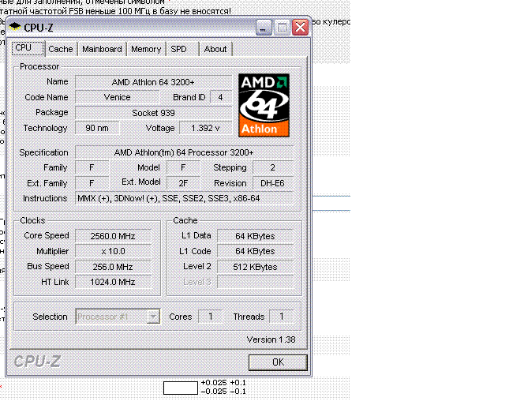This screenshot has width=524, height=420.
Task: Click the Cores value '1'
Action: [211, 317]
